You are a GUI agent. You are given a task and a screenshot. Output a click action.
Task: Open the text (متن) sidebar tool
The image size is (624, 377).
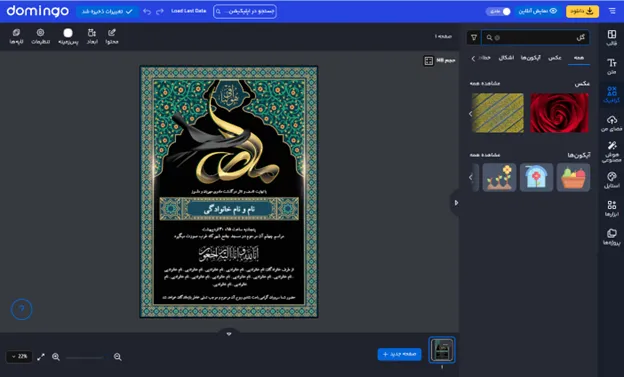(612, 66)
